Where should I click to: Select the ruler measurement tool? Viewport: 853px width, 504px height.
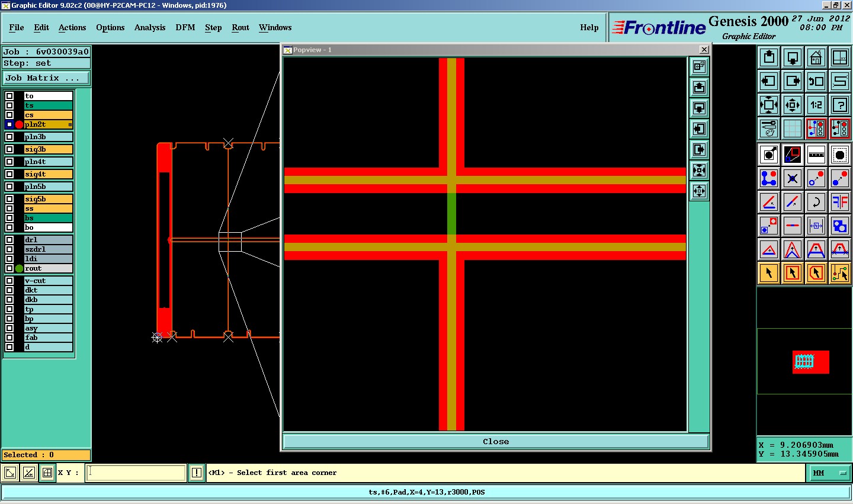pos(816,155)
